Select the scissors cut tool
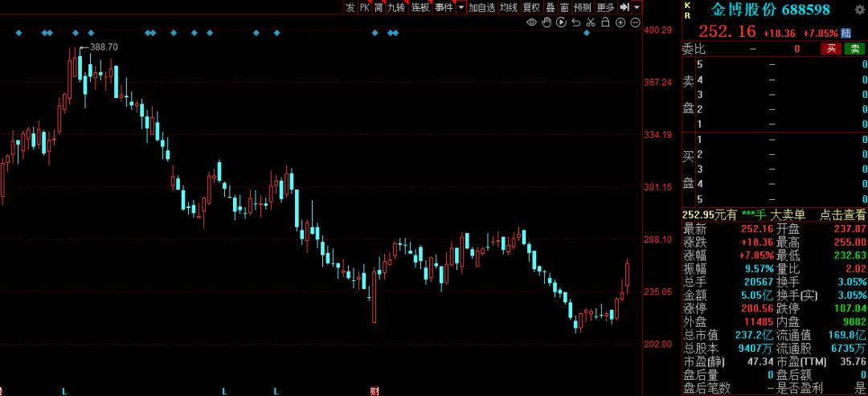868x396 pixels. tap(590, 22)
